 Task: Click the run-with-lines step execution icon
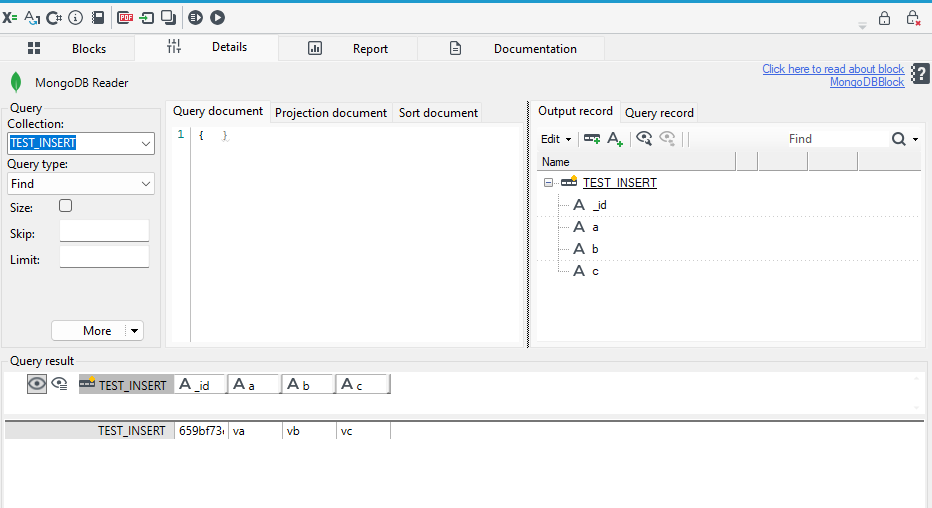coord(196,18)
